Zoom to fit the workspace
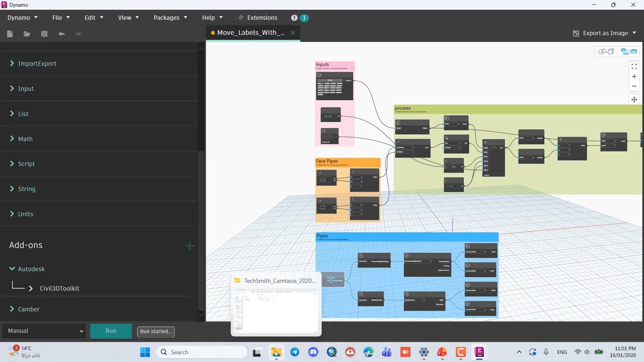644x362 pixels. [x=634, y=66]
